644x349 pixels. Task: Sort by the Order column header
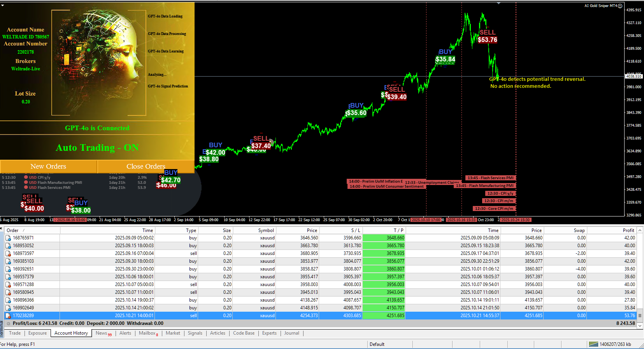coord(32,230)
